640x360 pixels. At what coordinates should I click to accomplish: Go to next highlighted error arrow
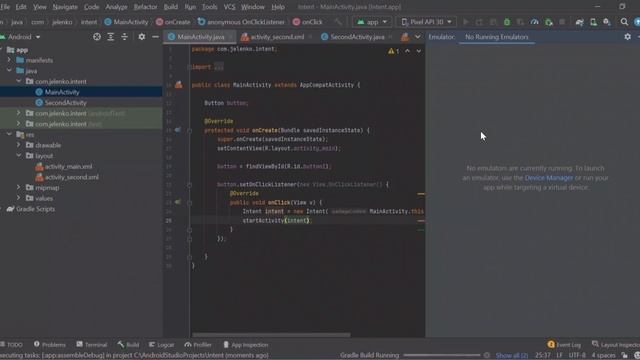tap(418, 51)
